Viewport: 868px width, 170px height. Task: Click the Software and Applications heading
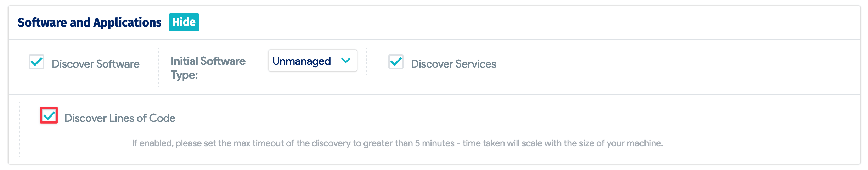[x=90, y=22]
